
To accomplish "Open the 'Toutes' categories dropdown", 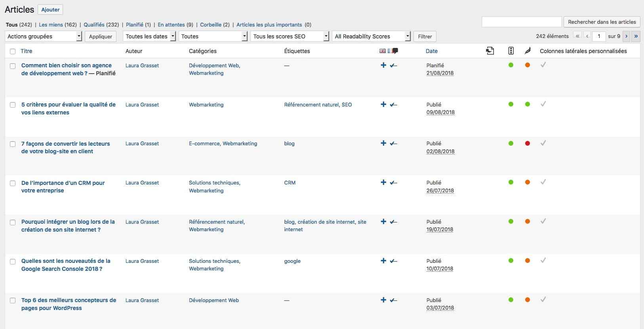I will click(213, 36).
